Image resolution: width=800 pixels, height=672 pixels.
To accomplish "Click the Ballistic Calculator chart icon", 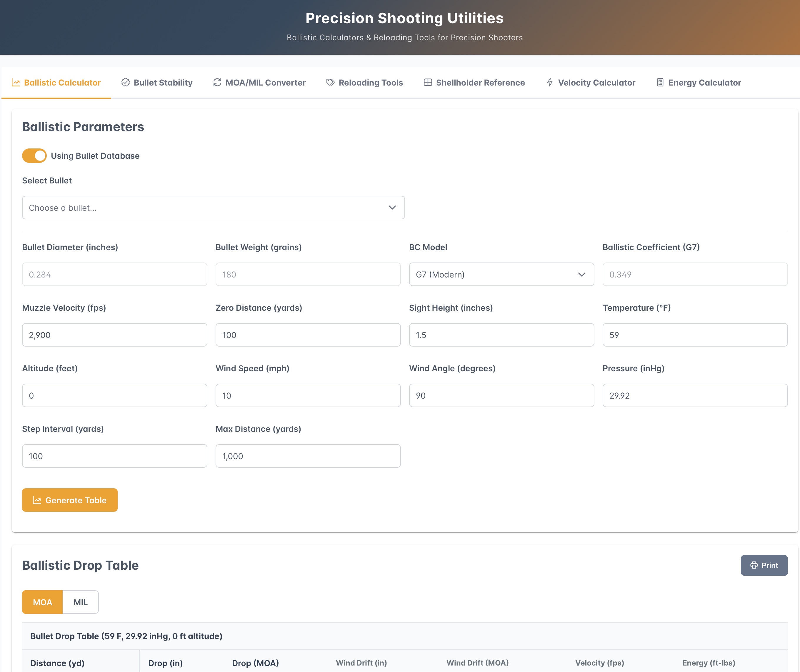I will coord(16,82).
